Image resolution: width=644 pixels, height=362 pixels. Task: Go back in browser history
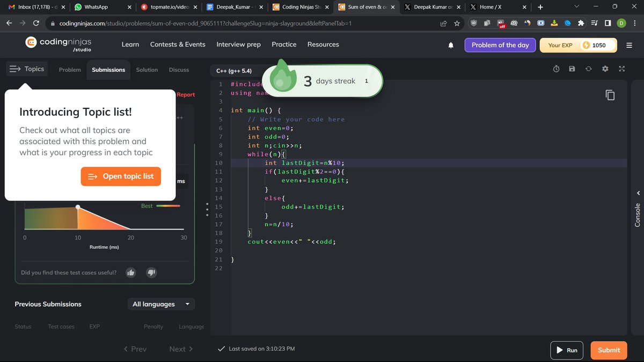coord(9,24)
